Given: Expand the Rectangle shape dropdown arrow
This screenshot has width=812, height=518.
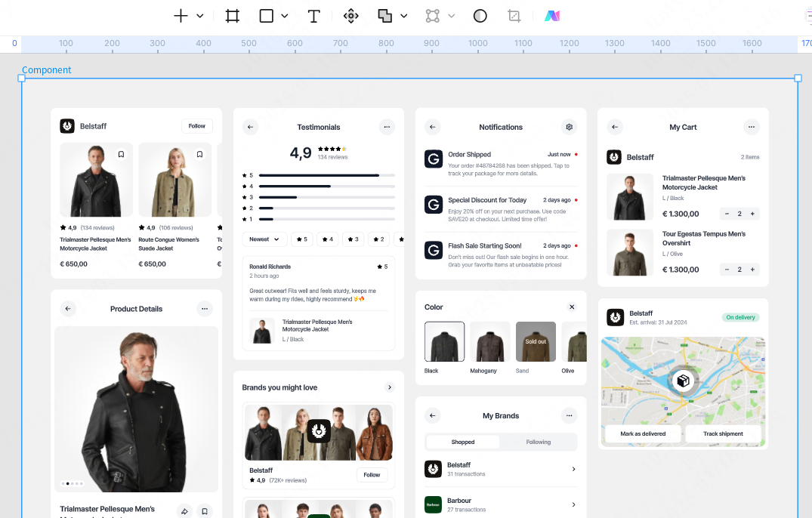Looking at the screenshot, I should click(x=284, y=16).
